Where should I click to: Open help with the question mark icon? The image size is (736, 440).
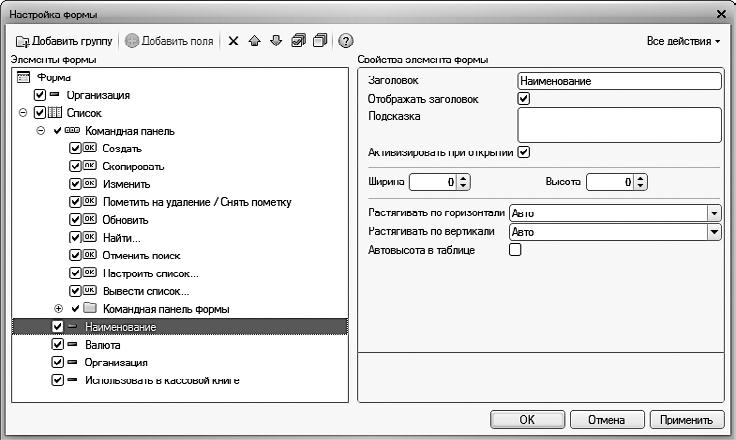[346, 41]
